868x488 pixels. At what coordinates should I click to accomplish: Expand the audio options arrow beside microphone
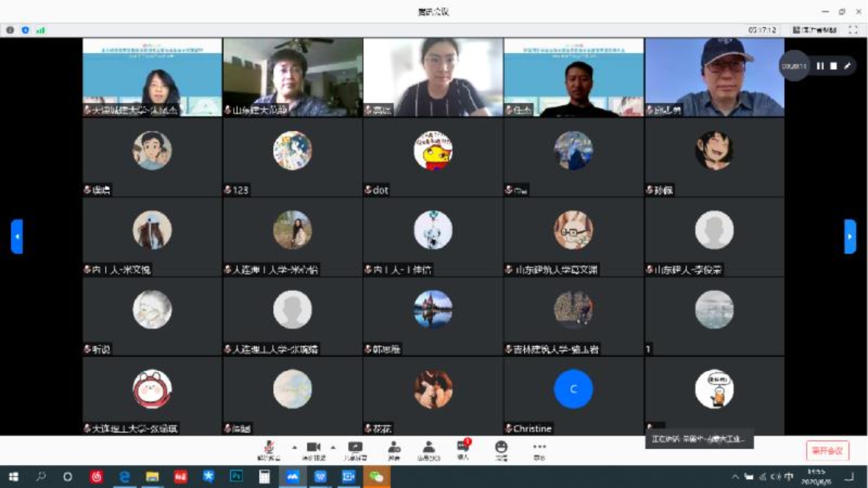pos(295,447)
